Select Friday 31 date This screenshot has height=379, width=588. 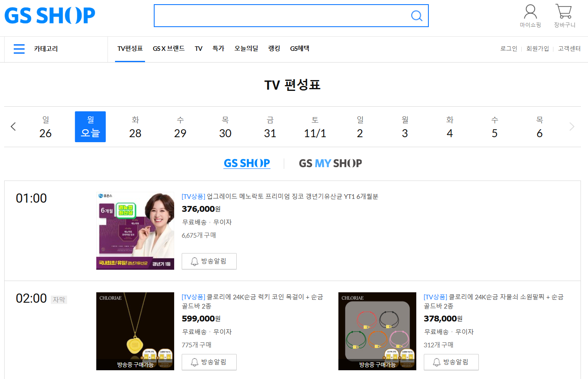click(x=270, y=127)
